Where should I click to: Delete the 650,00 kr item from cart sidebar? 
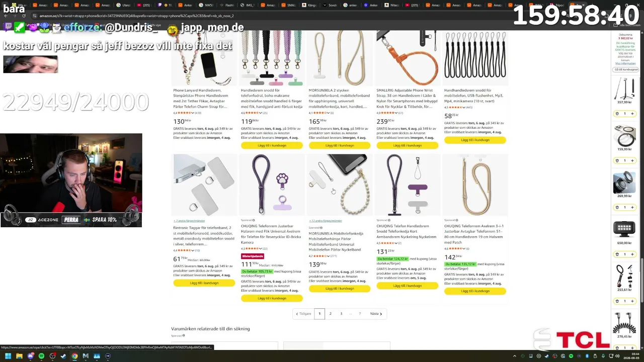coord(617,254)
